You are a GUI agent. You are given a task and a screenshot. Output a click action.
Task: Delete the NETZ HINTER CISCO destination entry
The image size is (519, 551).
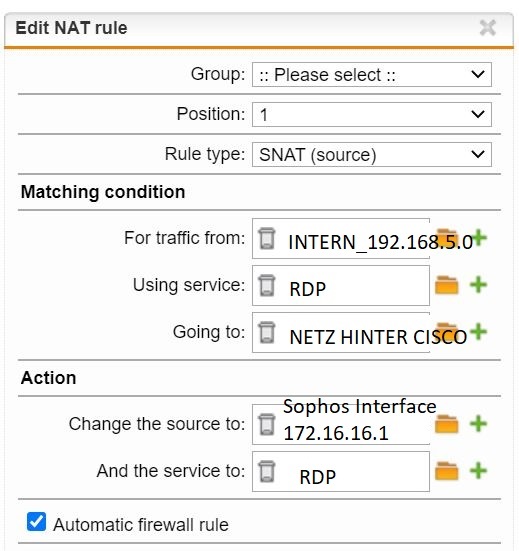tap(267, 332)
